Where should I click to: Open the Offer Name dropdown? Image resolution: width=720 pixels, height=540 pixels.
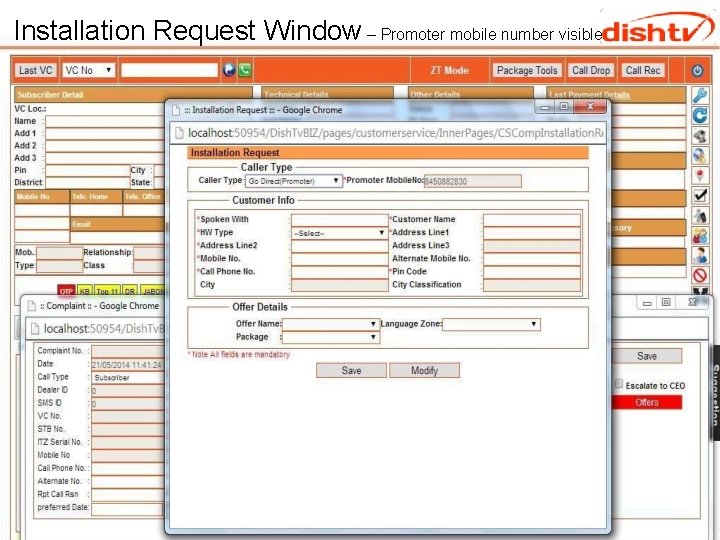[x=331, y=324]
